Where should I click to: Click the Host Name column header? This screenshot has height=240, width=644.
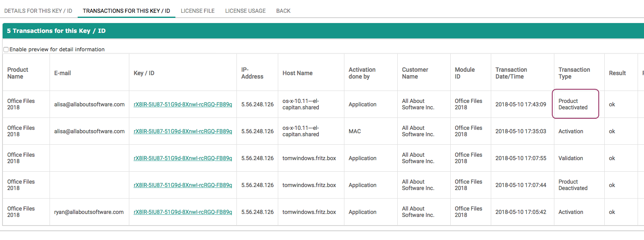(297, 73)
